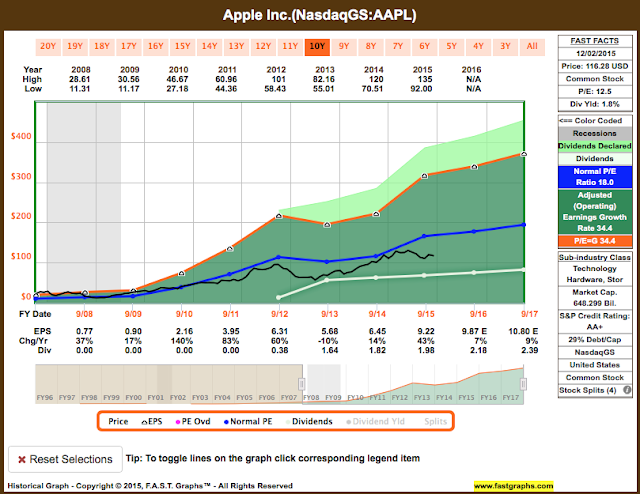The height and width of the screenshot is (494, 640).
Task: Click the 9/13 dividend white dot
Action: (327, 280)
